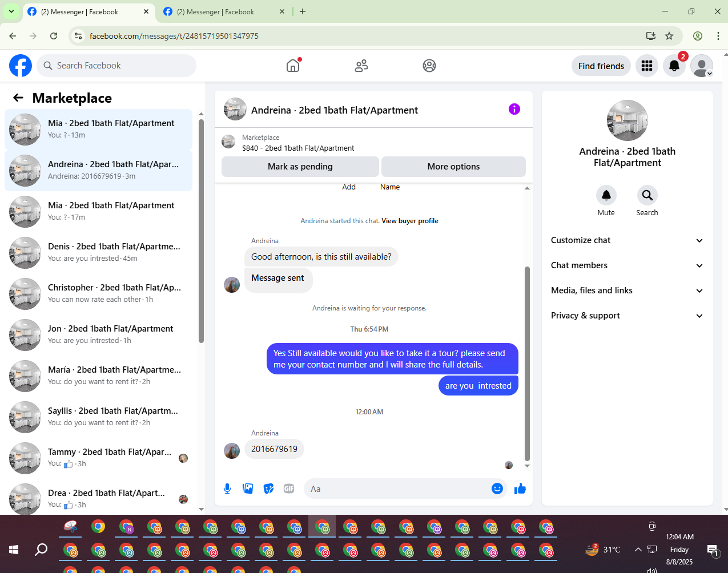Click the 2016679619 message bubble
The height and width of the screenshot is (573, 728).
tap(274, 449)
